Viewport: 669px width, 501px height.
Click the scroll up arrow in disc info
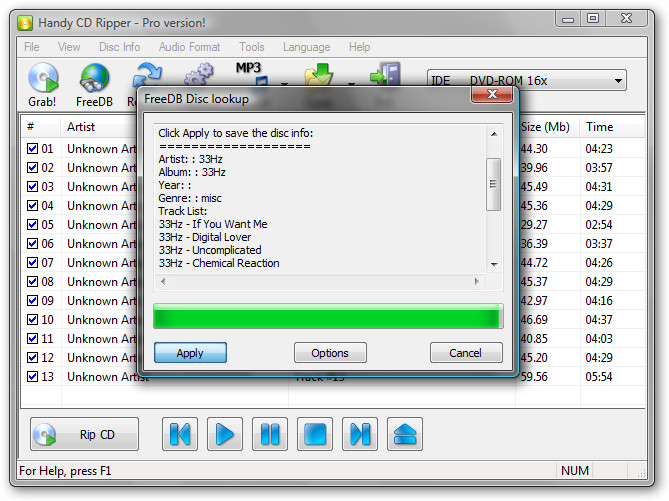(494, 134)
